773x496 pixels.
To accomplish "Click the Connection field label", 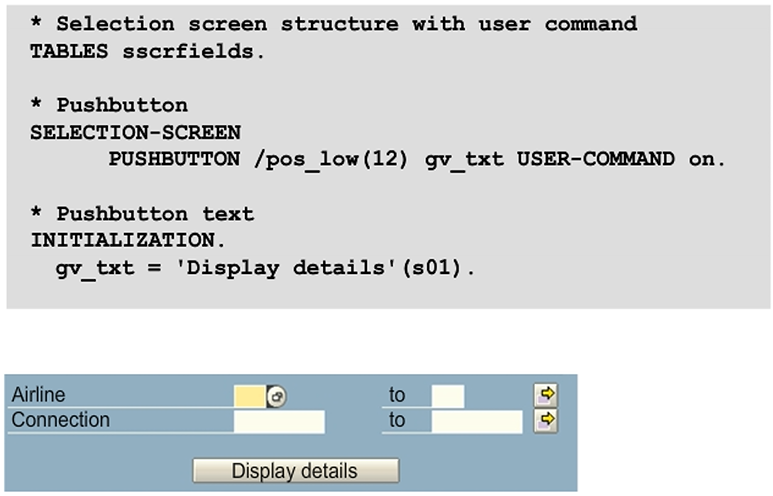I will [60, 420].
